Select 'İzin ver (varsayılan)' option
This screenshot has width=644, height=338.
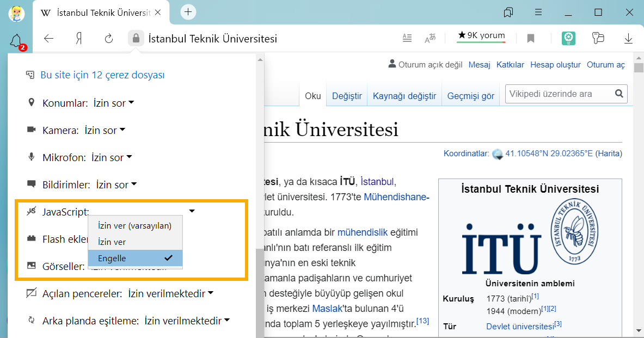tap(135, 225)
